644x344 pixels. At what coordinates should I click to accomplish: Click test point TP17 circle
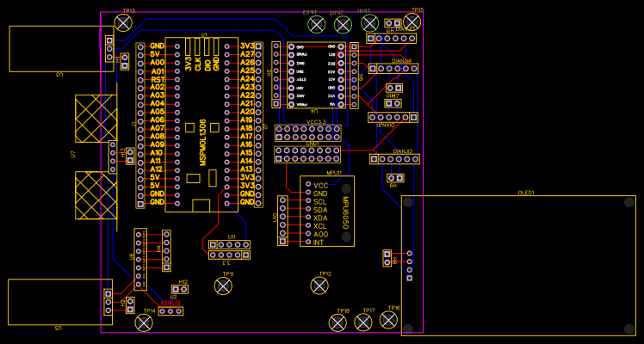pos(363,322)
